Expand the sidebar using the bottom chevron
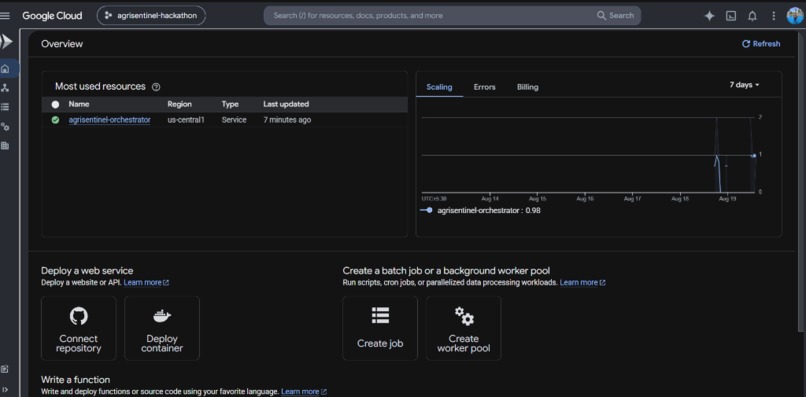806x397 pixels. [x=5, y=389]
